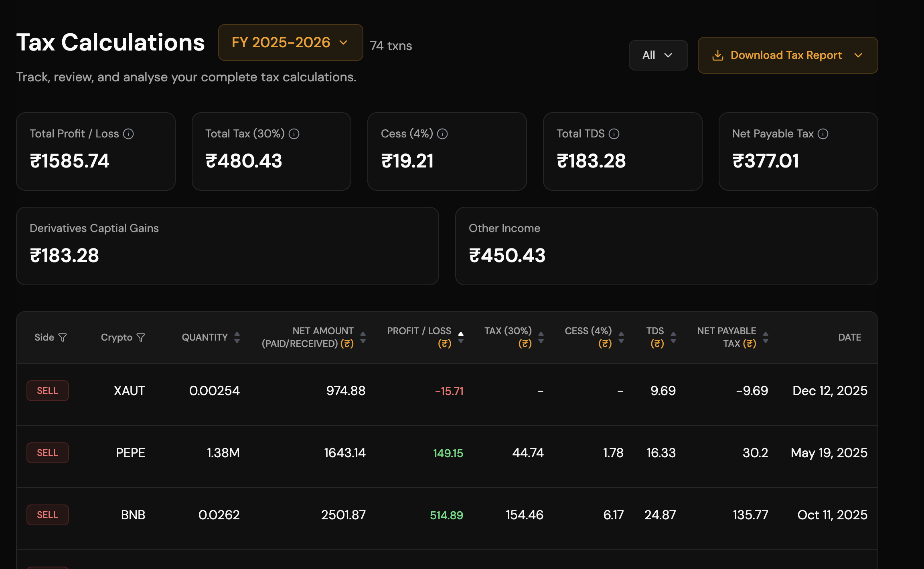Click Total Tax value ₹480.43
Viewport: 924px width, 569px height.
[x=244, y=161]
